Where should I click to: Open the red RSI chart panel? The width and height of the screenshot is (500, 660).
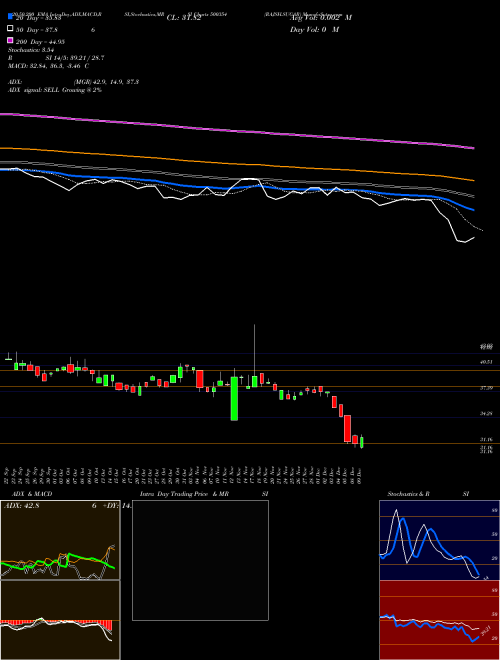pyautogui.click(x=439, y=620)
